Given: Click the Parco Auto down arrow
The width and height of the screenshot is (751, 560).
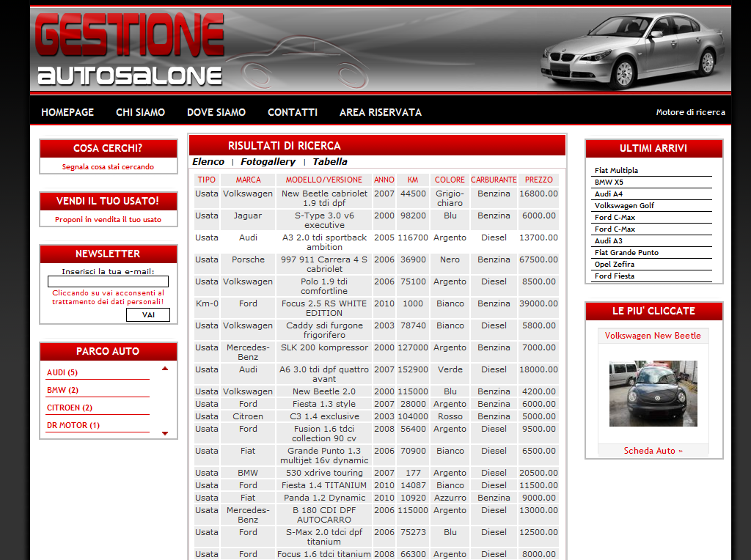Looking at the screenshot, I should click(x=165, y=433).
